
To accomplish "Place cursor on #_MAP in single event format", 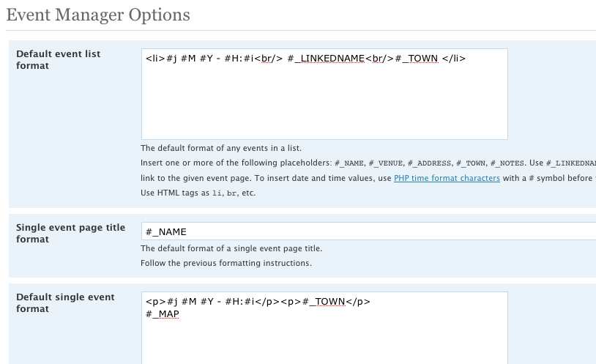I will pyautogui.click(x=163, y=314).
